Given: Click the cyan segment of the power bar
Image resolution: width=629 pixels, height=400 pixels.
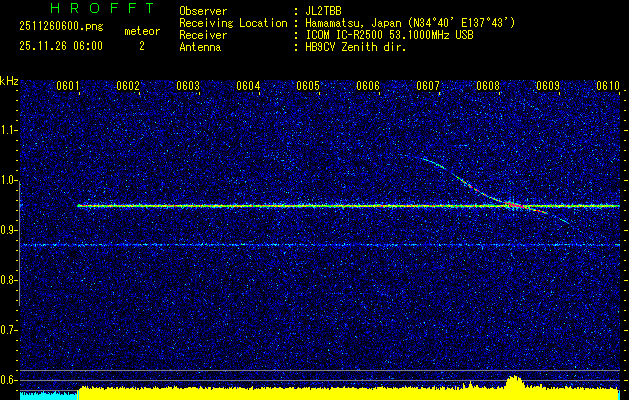Looking at the screenshot, I should 48,395.
